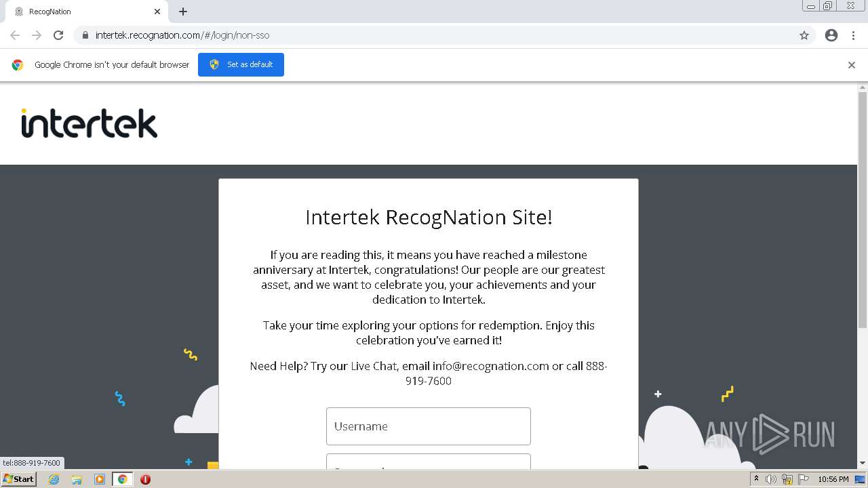Dismiss the default browser notification bar
868x488 pixels.
[x=852, y=65]
